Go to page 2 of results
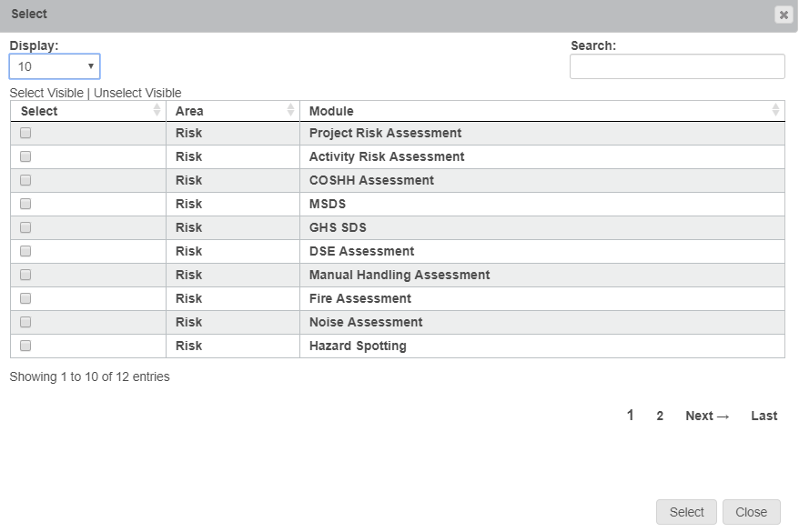Screen dimensions: 799x532 click(660, 416)
